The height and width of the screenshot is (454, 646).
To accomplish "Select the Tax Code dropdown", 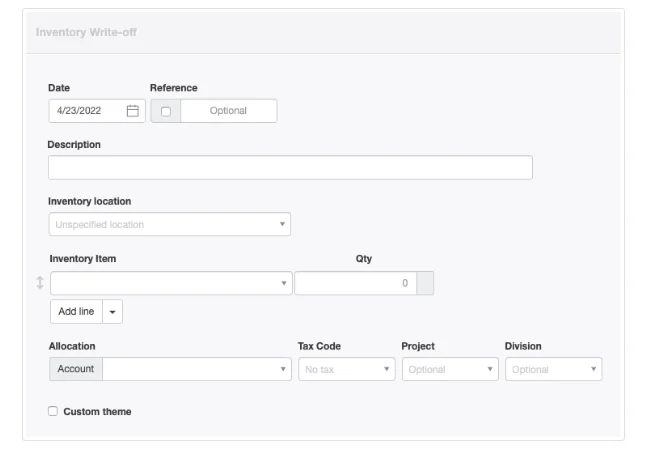I will [x=347, y=369].
